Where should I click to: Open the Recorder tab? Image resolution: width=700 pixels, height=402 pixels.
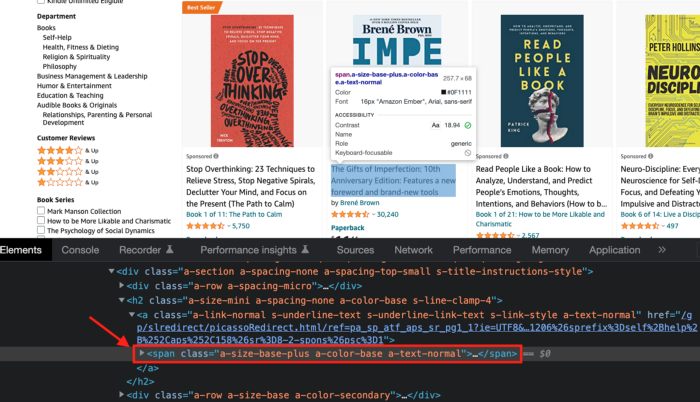(x=140, y=250)
